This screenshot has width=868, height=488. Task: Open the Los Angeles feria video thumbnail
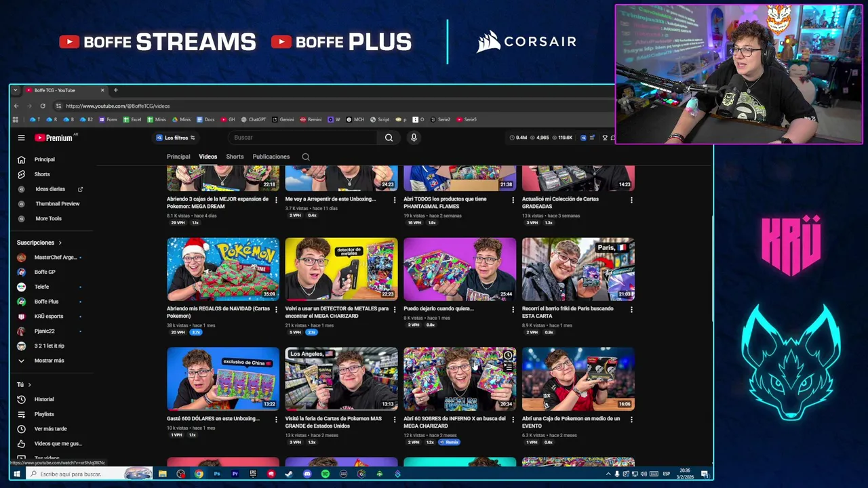pyautogui.click(x=342, y=379)
